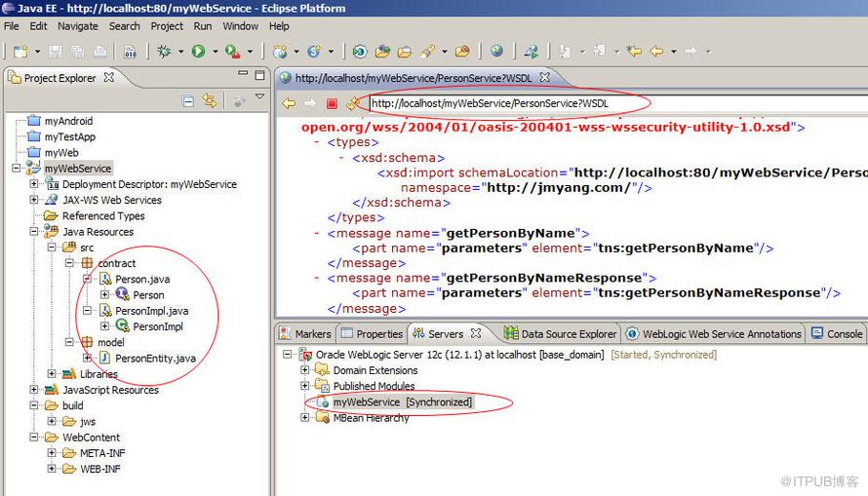The image size is (868, 496).
Task: Click the URL address input field
Action: coord(617,103)
